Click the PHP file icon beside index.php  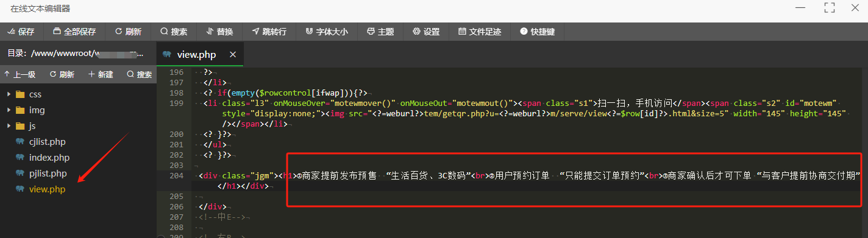pyautogui.click(x=20, y=158)
